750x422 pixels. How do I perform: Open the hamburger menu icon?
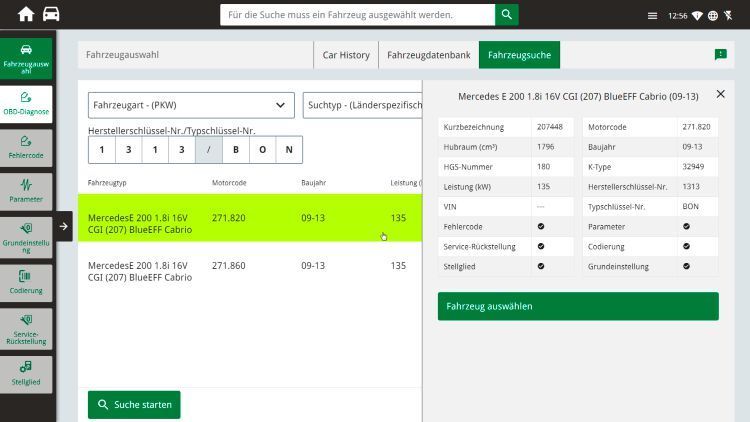coord(652,16)
